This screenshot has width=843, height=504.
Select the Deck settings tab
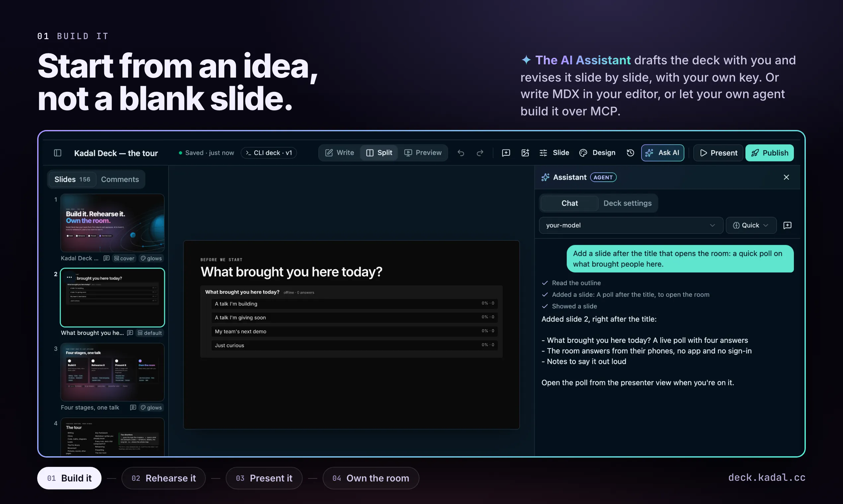(627, 204)
